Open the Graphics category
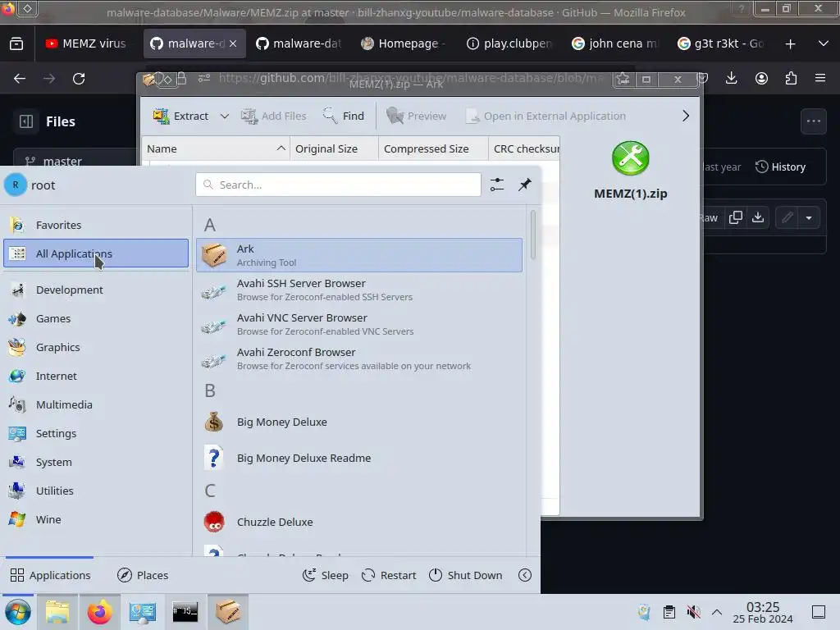Screen dimensions: 840x630 pos(96,347)
